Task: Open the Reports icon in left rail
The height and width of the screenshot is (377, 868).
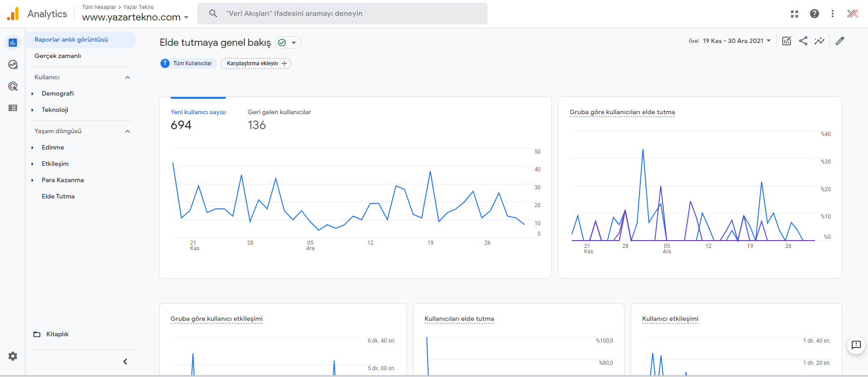Action: pos(13,43)
